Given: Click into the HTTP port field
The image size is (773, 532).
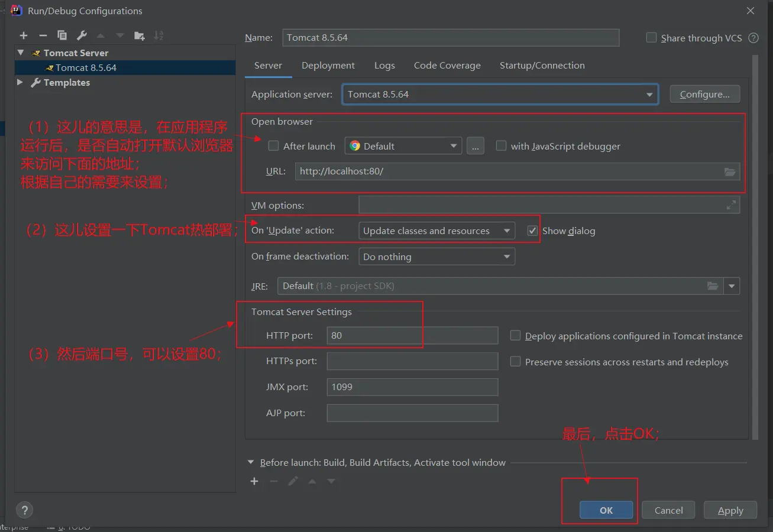Looking at the screenshot, I should [x=412, y=336].
